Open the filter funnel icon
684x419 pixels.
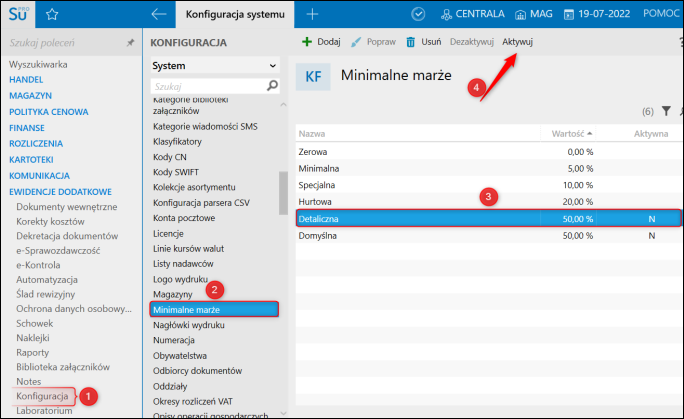click(666, 111)
